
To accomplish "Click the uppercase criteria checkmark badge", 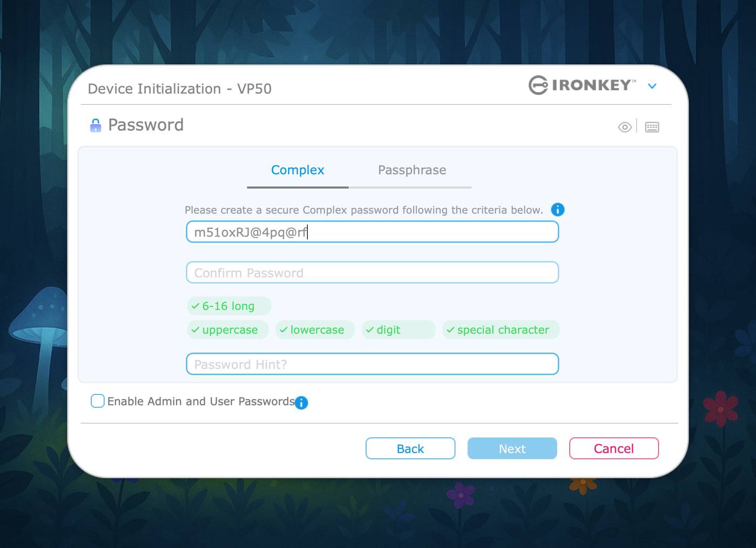I will coord(228,330).
